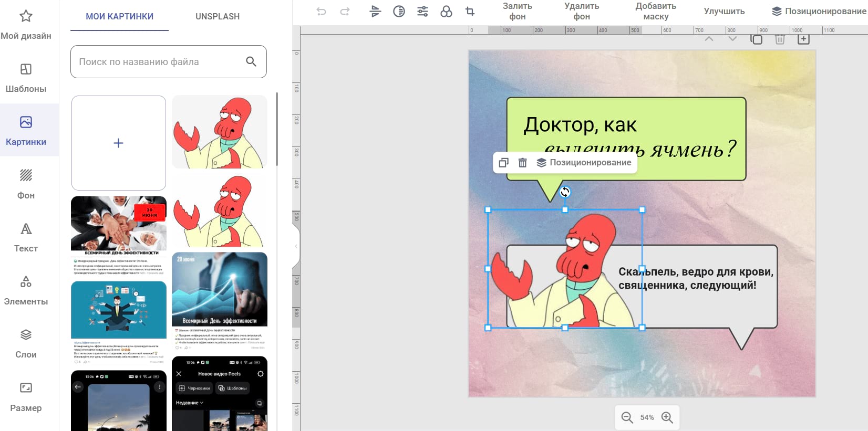The image size is (868, 431).
Task: Click text Скальпель, ведро для крови
Action: [696, 272]
